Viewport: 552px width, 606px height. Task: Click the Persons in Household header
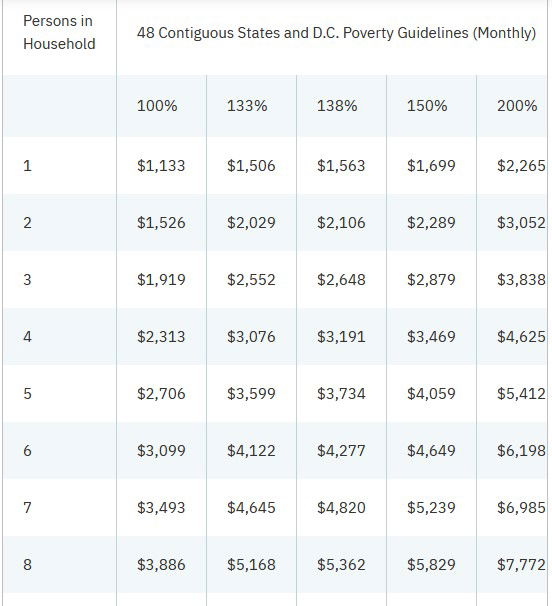click(59, 32)
